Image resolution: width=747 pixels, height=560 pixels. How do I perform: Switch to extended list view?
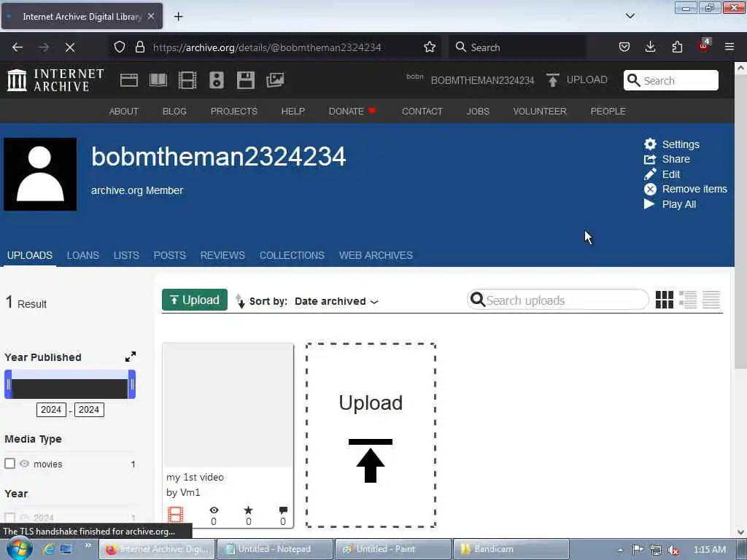pyautogui.click(x=687, y=300)
